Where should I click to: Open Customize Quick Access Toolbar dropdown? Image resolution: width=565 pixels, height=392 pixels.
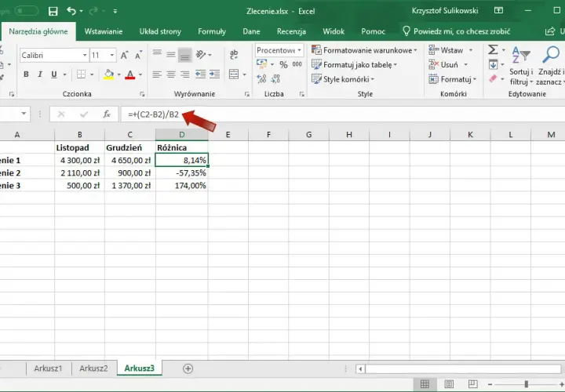pyautogui.click(x=115, y=12)
